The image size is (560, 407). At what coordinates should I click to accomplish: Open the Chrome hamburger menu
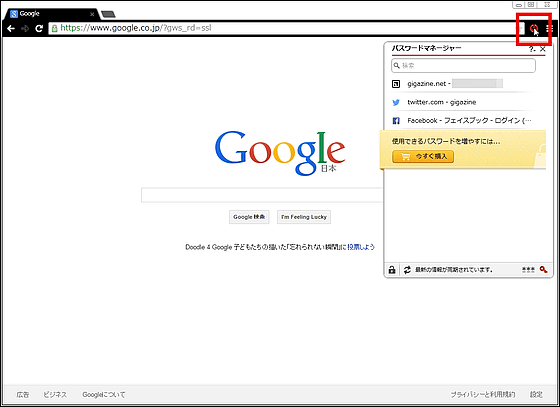(550, 28)
